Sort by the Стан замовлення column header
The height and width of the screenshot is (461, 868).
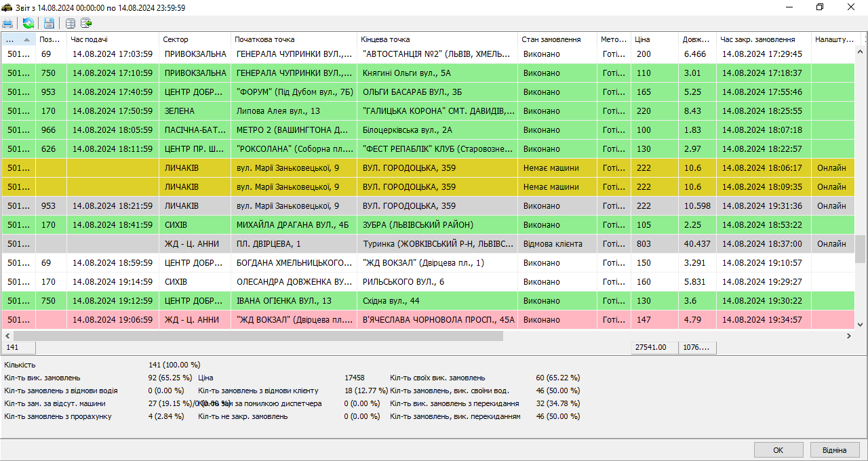(x=557, y=39)
